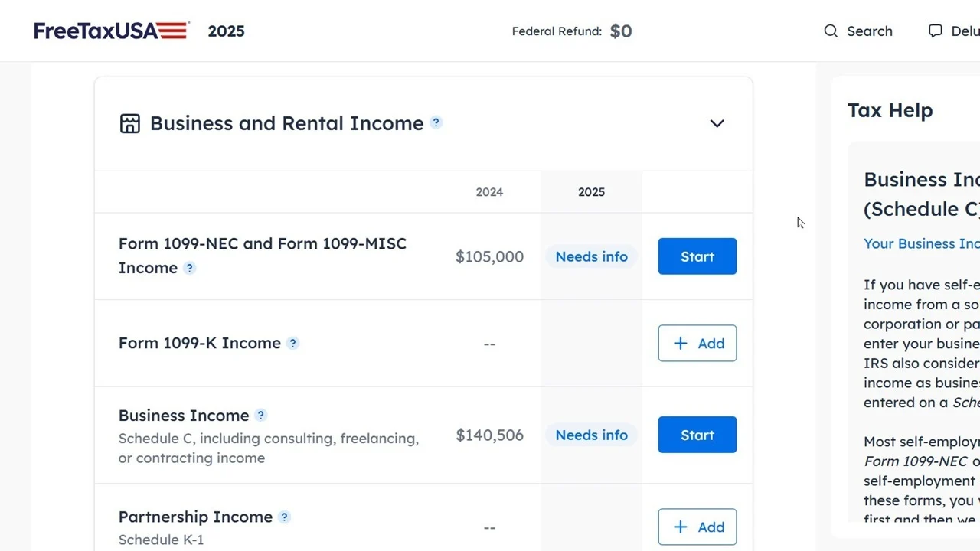This screenshot has width=980, height=551.
Task: Select the 2024 column header
Action: (489, 192)
